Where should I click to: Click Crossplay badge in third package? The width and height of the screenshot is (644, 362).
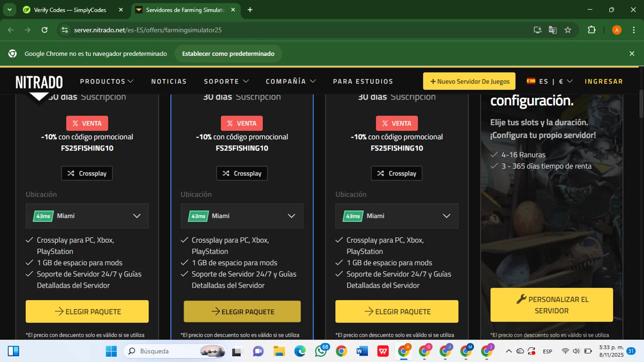click(x=397, y=173)
